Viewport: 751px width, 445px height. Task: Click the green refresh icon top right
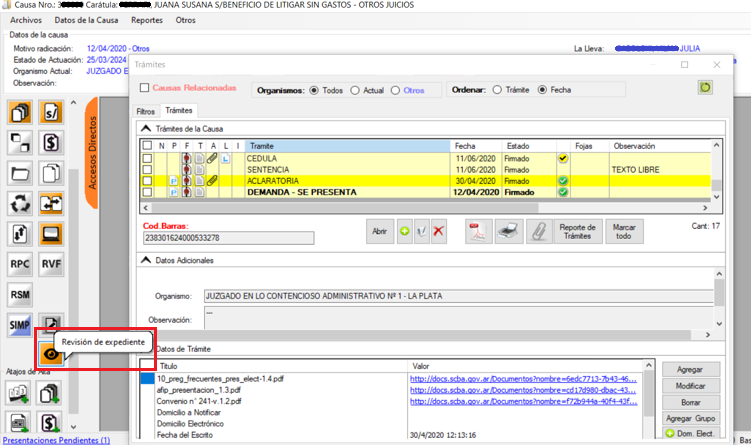pos(705,89)
